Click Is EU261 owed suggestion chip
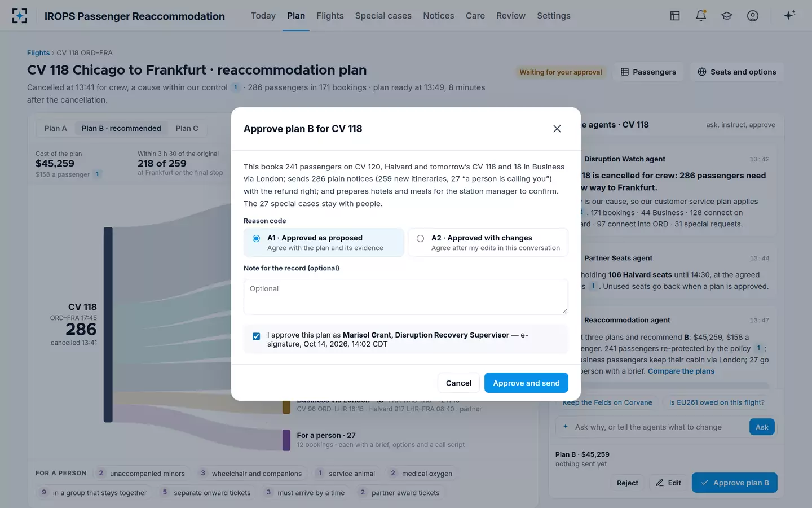The image size is (812, 508). [x=717, y=402]
